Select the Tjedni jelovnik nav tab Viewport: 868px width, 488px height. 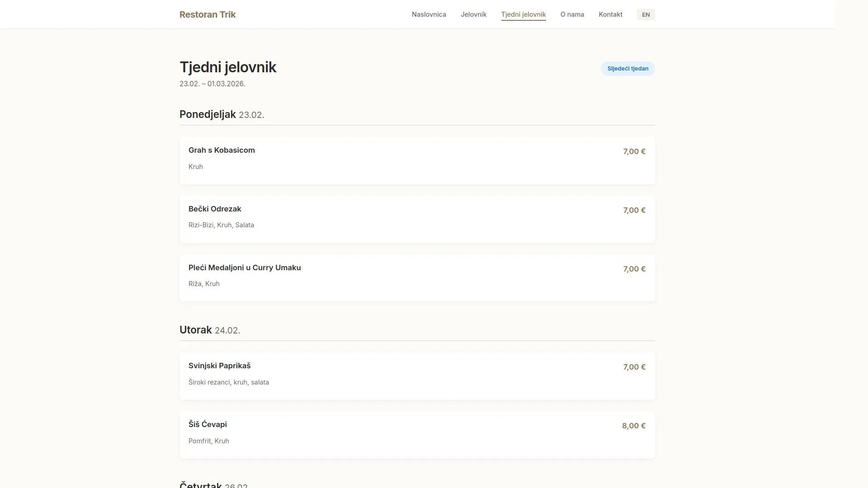(x=523, y=14)
